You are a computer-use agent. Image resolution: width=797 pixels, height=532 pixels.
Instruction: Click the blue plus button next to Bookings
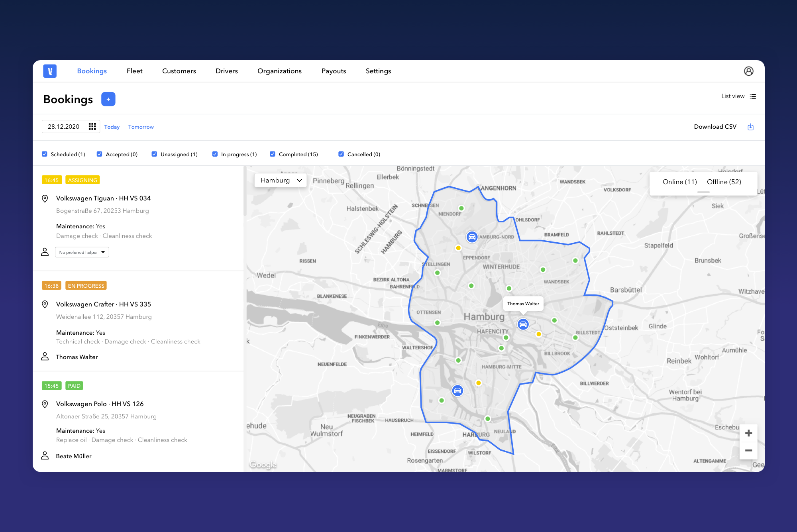108,99
